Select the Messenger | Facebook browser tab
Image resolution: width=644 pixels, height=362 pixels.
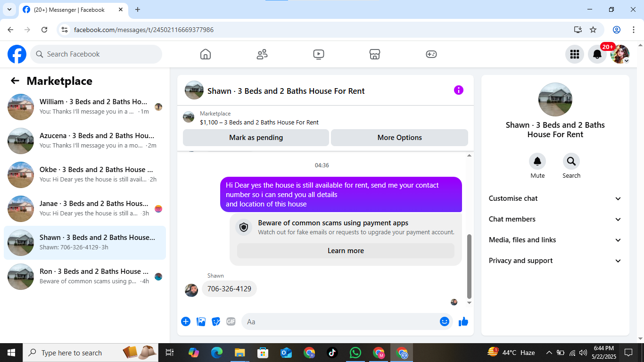click(74, 10)
